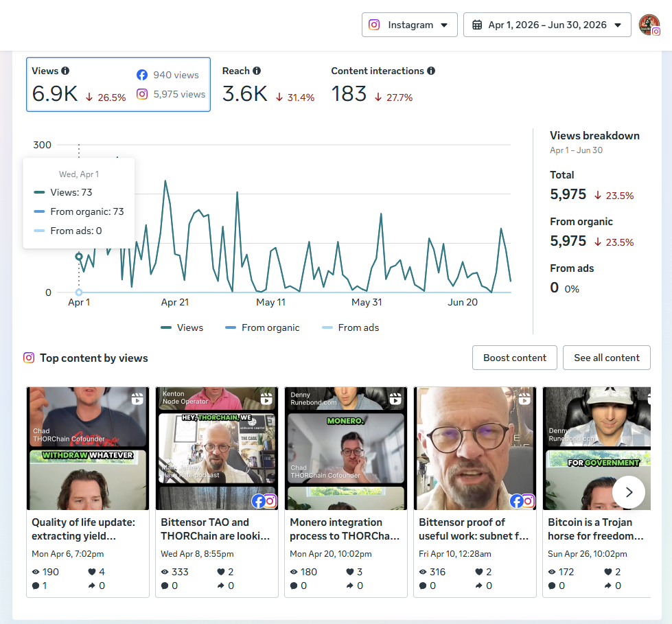Open the profile avatar menu

[x=649, y=25]
